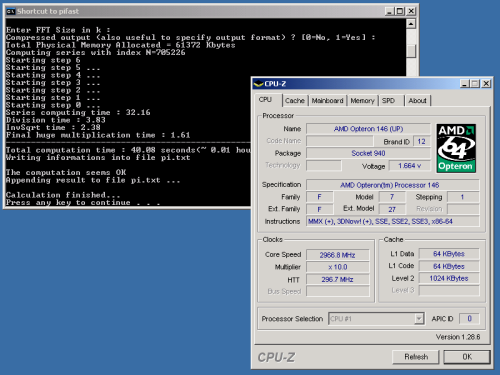Click the Core Speed value field

coord(337,255)
